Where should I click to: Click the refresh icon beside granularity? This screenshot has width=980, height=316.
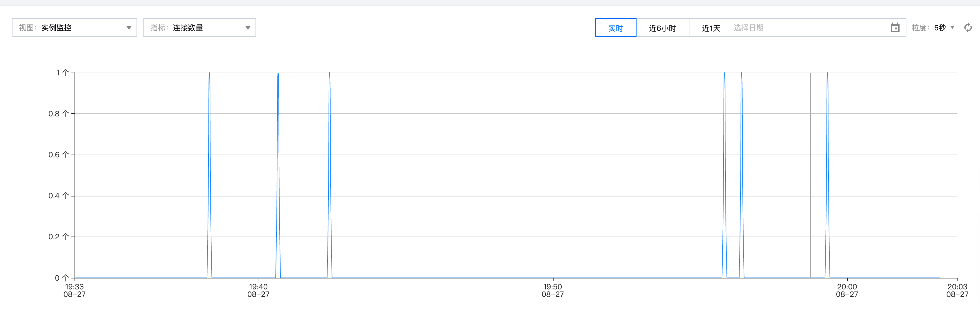968,28
